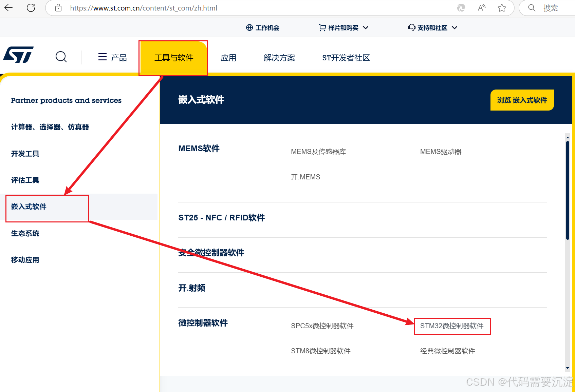The width and height of the screenshot is (575, 392).
Task: Click the shopping cart icon
Action: pyautogui.click(x=322, y=27)
